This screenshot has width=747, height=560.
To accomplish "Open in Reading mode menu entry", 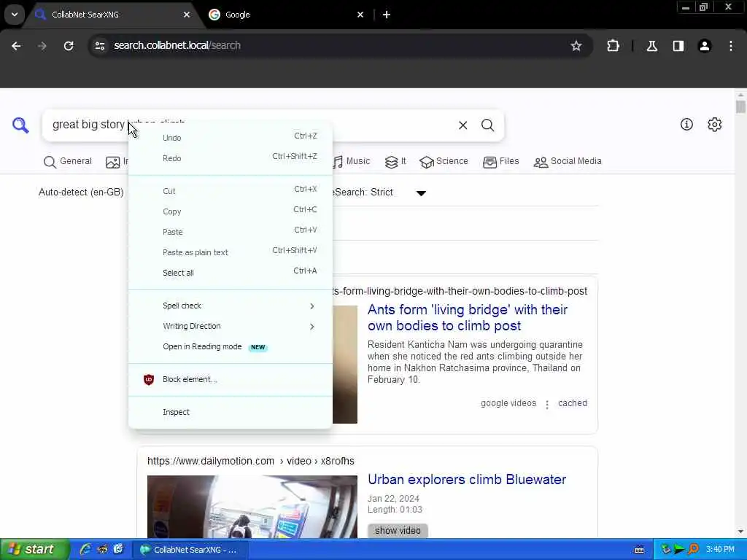I will (x=231, y=346).
